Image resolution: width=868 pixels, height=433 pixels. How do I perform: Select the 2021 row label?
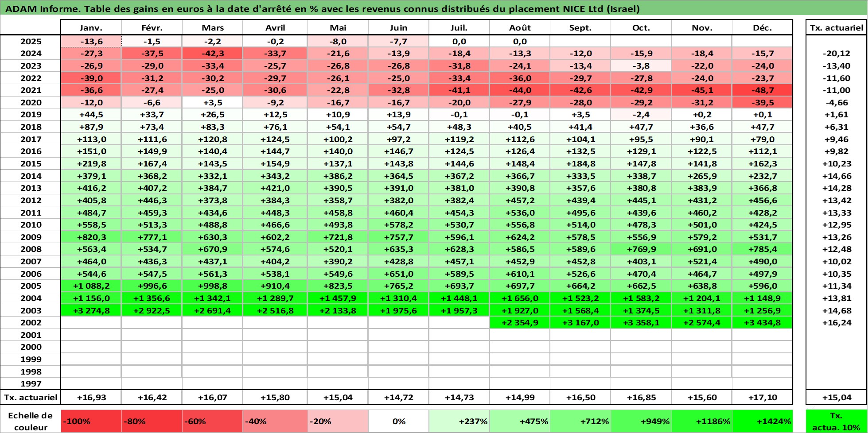[31, 90]
